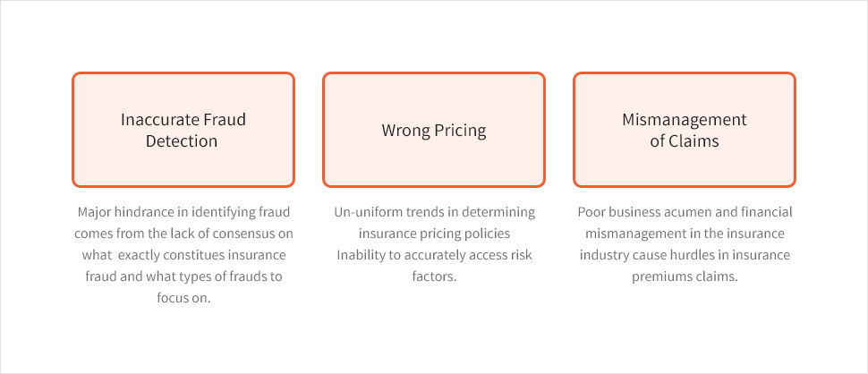This screenshot has width=868, height=374.
Task: Click the line 'Major hindrance in identifying fraud'
Action: (183, 212)
